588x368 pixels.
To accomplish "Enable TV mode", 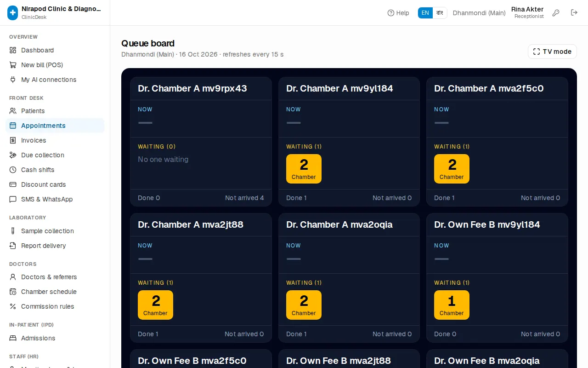I will coord(552,52).
